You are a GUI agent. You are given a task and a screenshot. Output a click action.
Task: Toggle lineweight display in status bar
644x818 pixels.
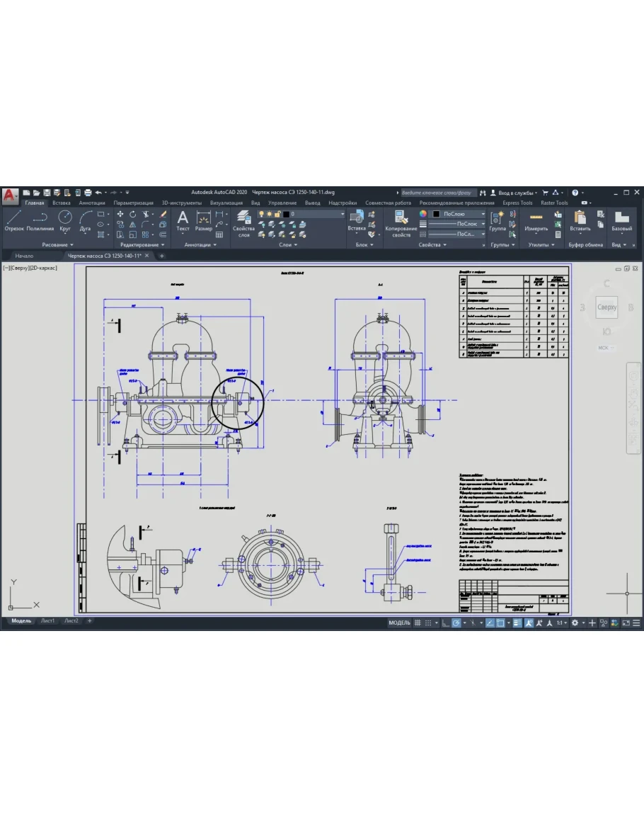point(517,623)
